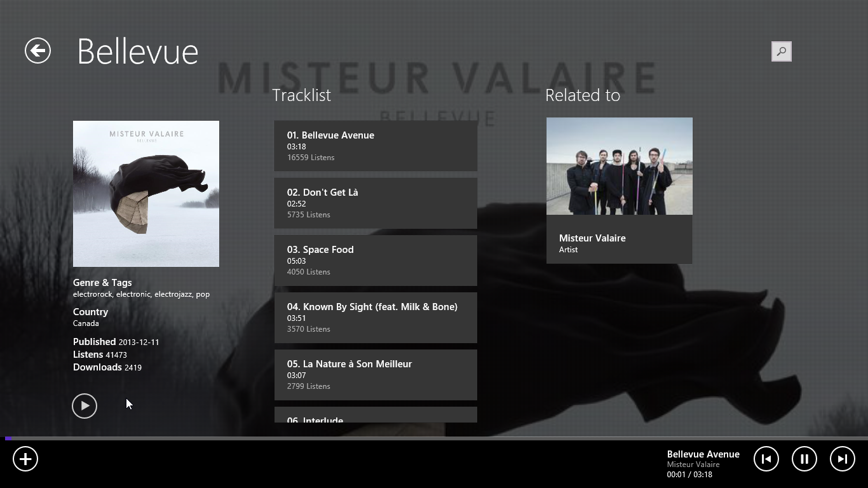Open the Misteur Valaire band photo

620,166
